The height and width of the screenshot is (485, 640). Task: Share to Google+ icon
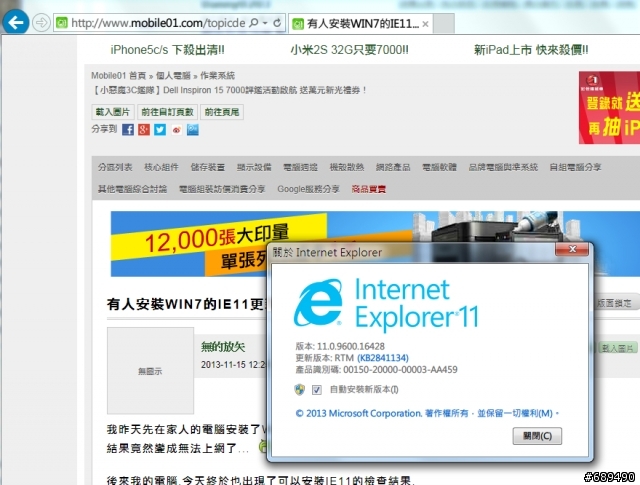[x=144, y=130]
